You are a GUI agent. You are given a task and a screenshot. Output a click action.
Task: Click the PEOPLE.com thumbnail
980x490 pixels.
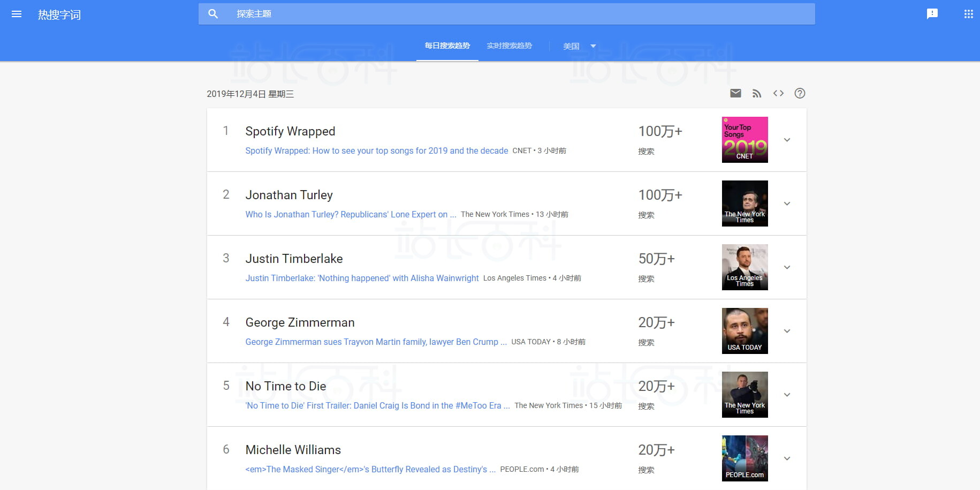[x=745, y=458]
